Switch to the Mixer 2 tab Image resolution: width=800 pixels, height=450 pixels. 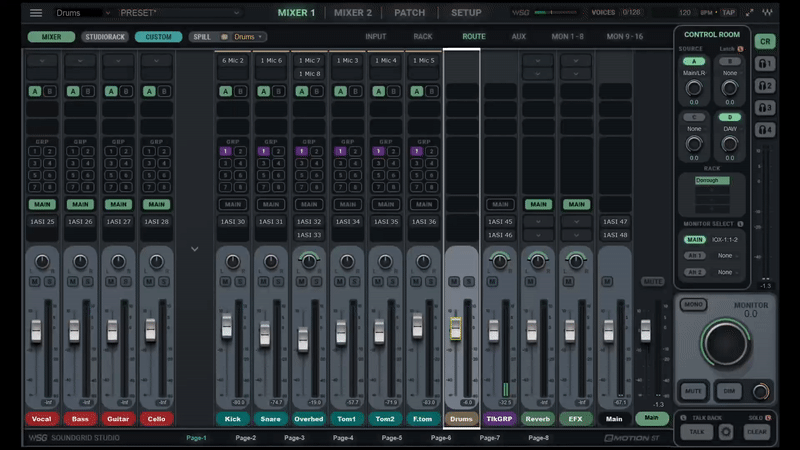[352, 13]
